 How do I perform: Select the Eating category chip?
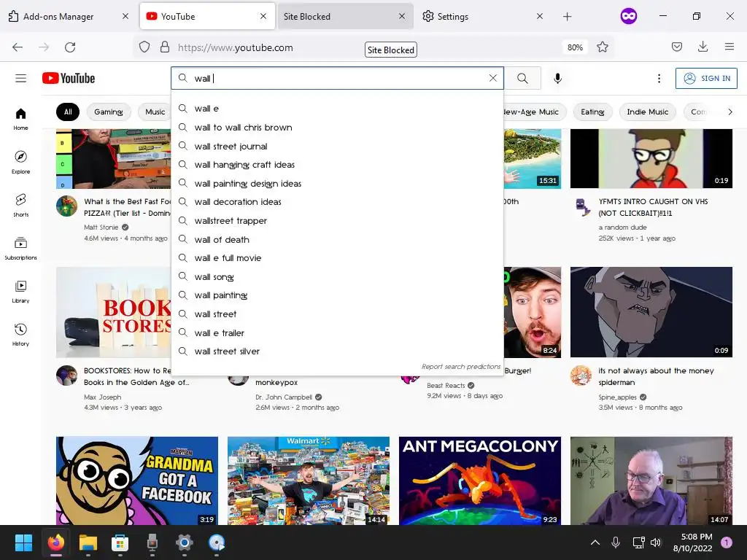tap(592, 112)
